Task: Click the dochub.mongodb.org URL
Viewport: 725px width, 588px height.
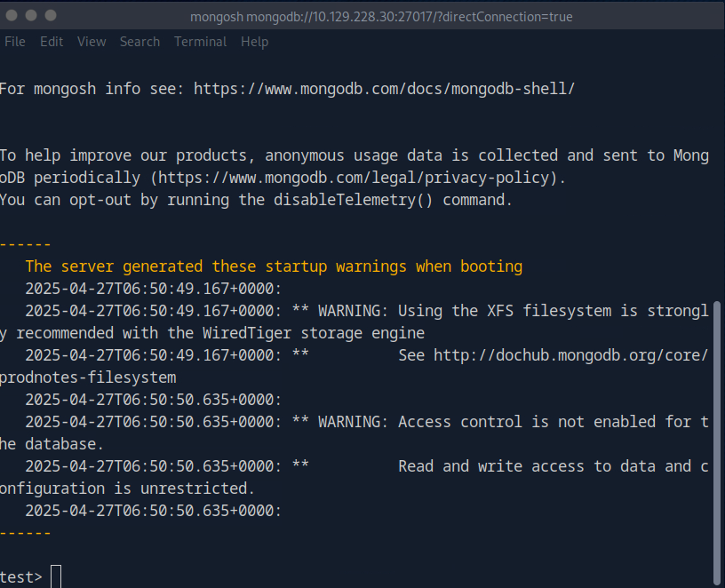Action: 570,355
